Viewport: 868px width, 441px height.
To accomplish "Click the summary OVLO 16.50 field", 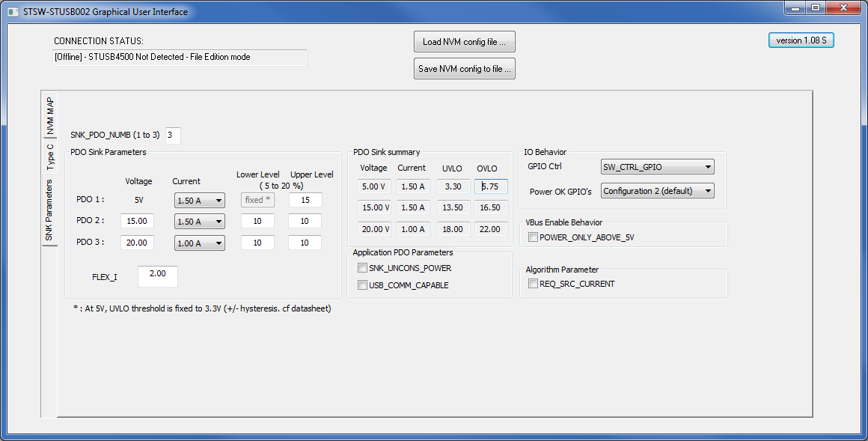I will pyautogui.click(x=491, y=207).
